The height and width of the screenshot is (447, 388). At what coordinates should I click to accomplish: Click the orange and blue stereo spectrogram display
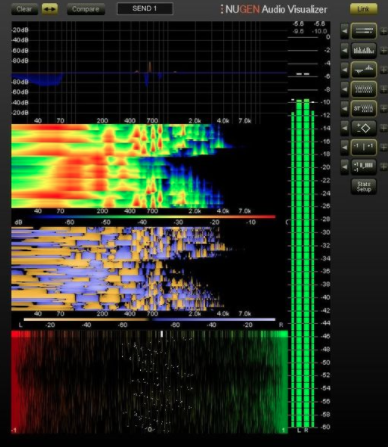point(149,269)
